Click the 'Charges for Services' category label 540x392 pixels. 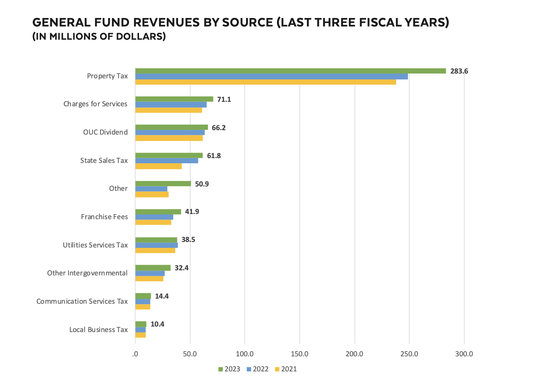95,104
